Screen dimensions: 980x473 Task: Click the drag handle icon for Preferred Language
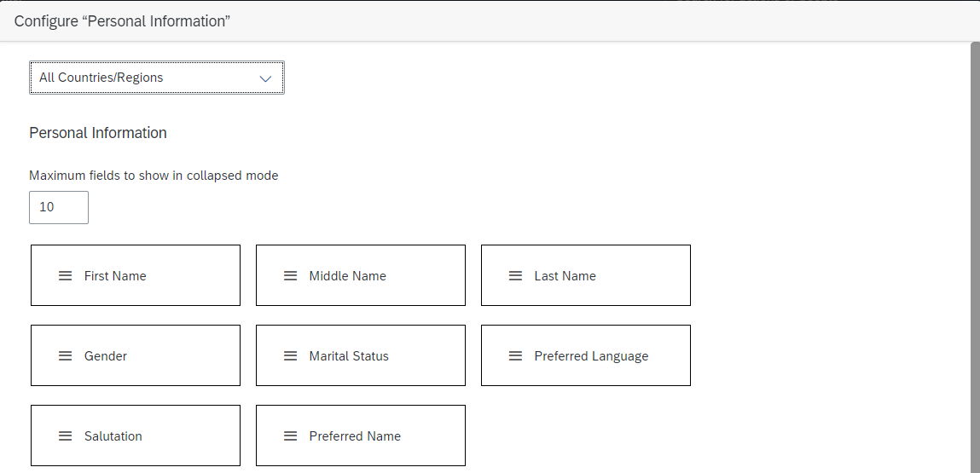coord(515,355)
